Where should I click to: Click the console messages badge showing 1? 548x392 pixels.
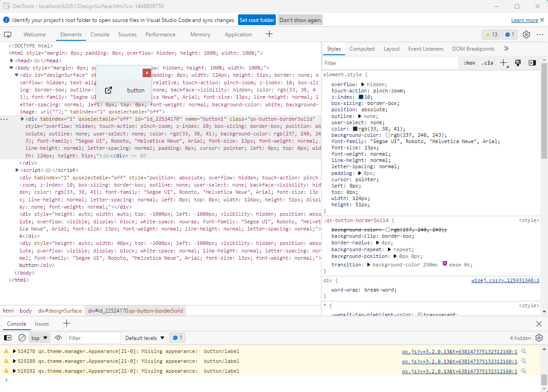[178, 338]
